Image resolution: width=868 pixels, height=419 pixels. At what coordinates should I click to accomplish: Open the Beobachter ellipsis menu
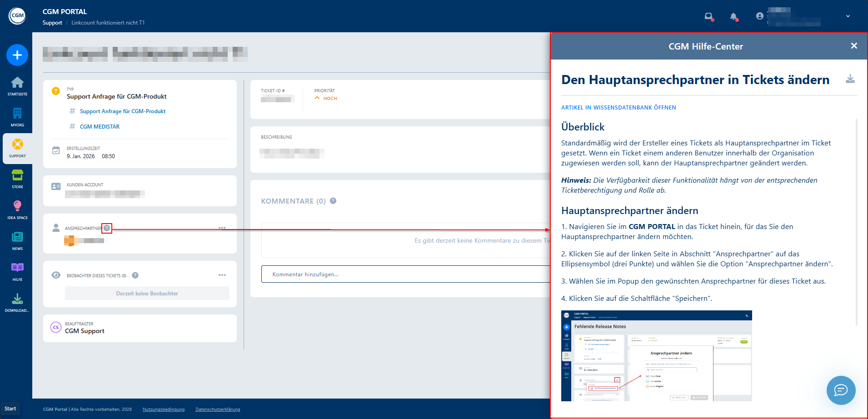(x=222, y=275)
